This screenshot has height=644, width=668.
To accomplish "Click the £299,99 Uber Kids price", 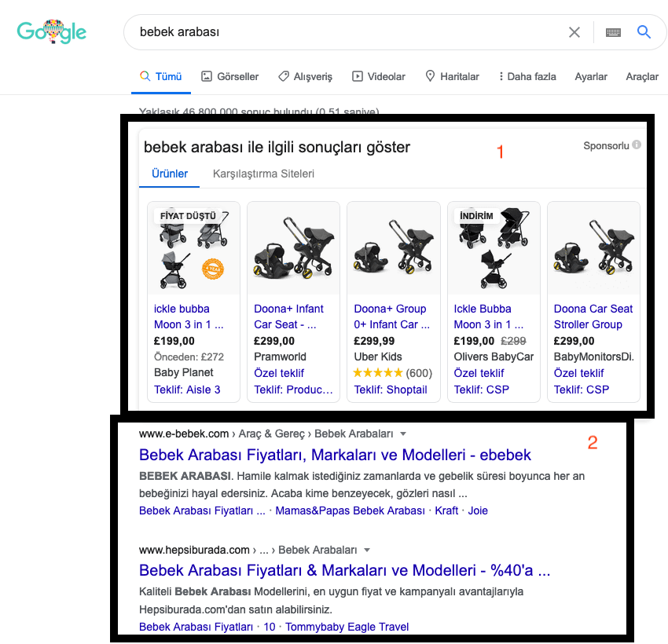I will tap(374, 341).
